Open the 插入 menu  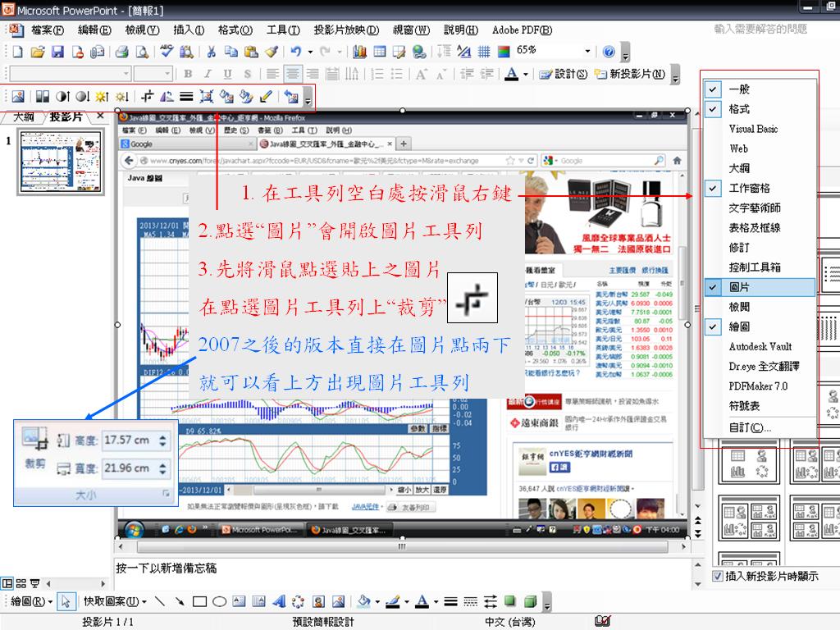click(189, 30)
